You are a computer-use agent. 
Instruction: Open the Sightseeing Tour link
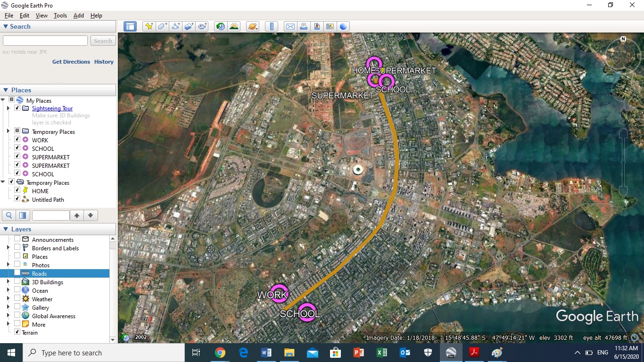[x=52, y=108]
